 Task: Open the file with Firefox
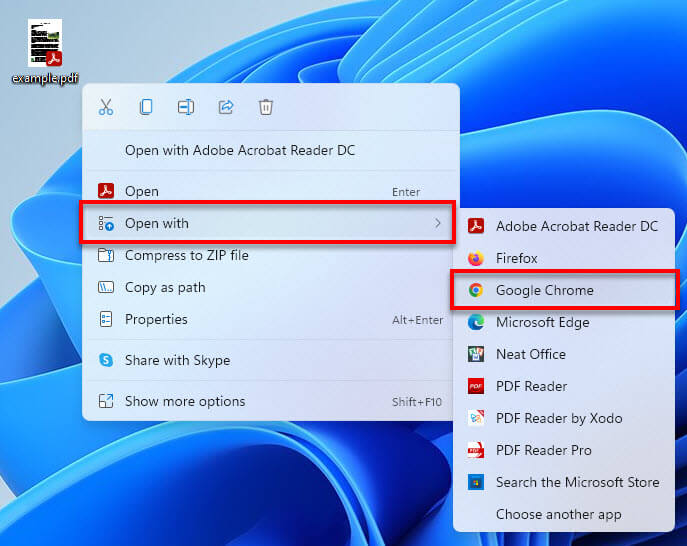564,258
